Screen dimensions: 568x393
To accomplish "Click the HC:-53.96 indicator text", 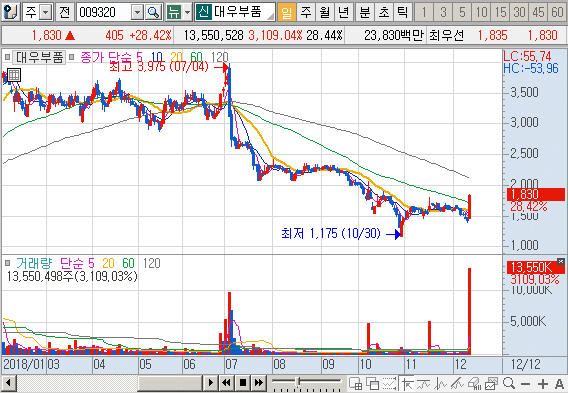I will coord(531,68).
